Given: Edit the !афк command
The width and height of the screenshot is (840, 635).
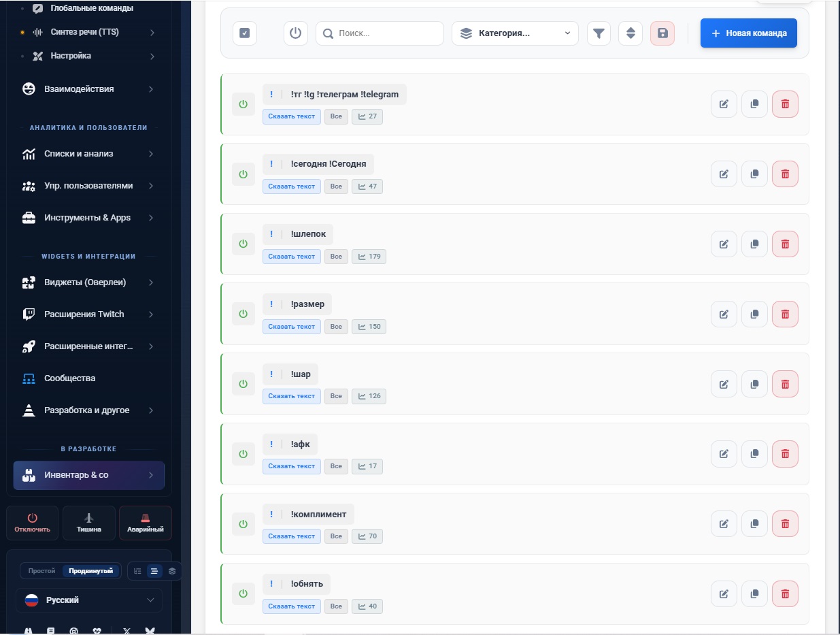Looking at the screenshot, I should click(x=724, y=454).
